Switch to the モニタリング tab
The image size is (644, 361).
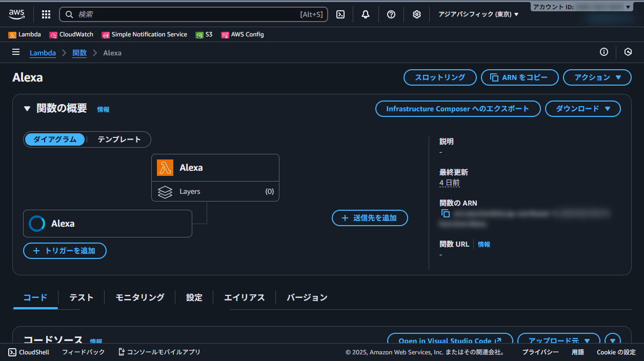point(139,297)
